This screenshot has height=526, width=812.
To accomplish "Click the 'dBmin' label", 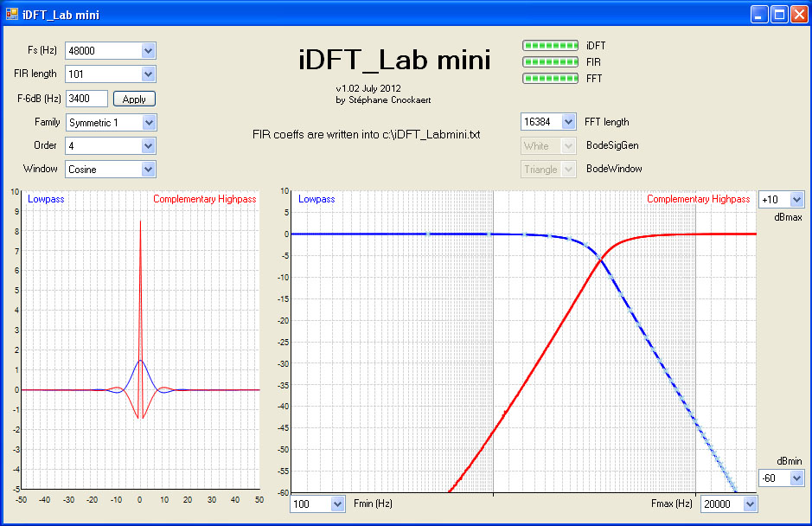I will click(x=790, y=461).
